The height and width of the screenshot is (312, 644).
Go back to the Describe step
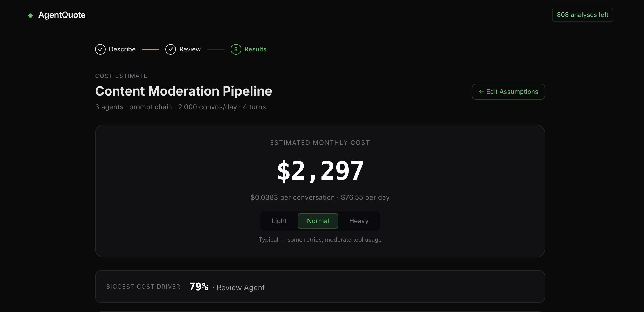point(122,49)
